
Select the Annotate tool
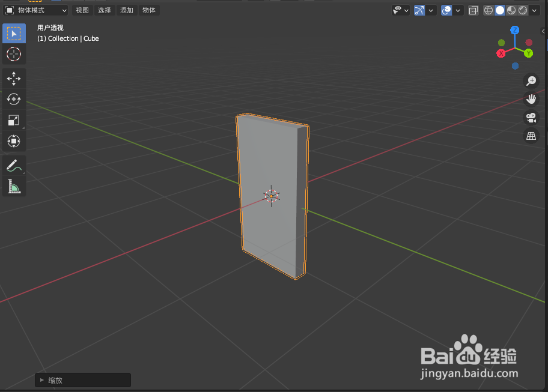click(x=14, y=165)
